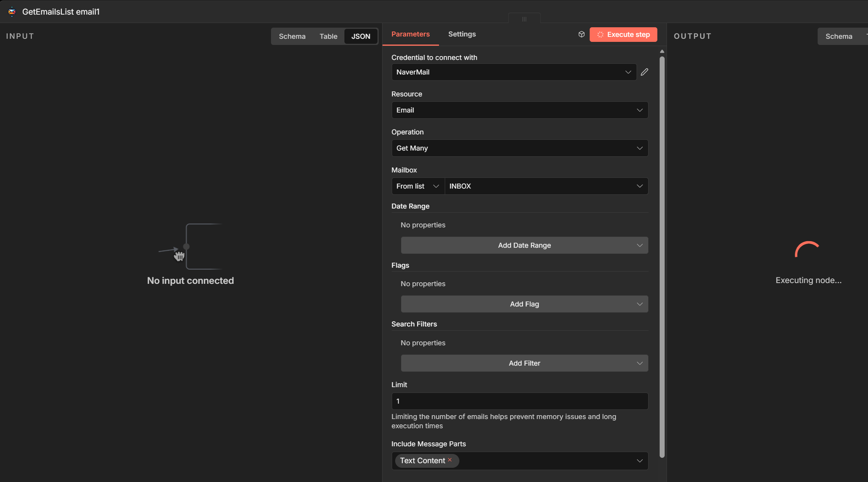Screen dimensions: 868x482
Task: Switch input view to Table
Action: coord(328,36)
